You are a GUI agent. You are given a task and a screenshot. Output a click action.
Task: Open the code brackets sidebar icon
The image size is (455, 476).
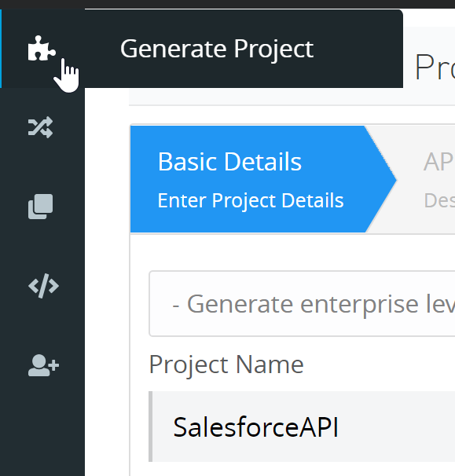click(43, 286)
